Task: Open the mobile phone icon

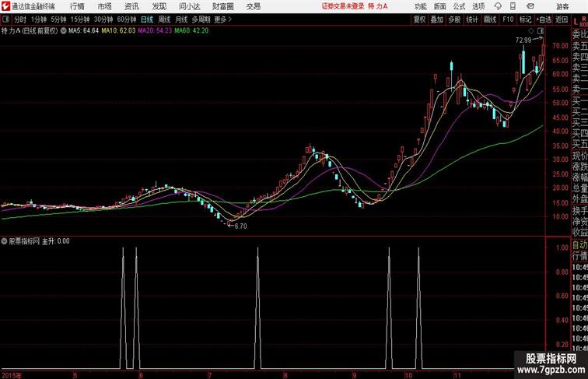Action: (x=513, y=6)
